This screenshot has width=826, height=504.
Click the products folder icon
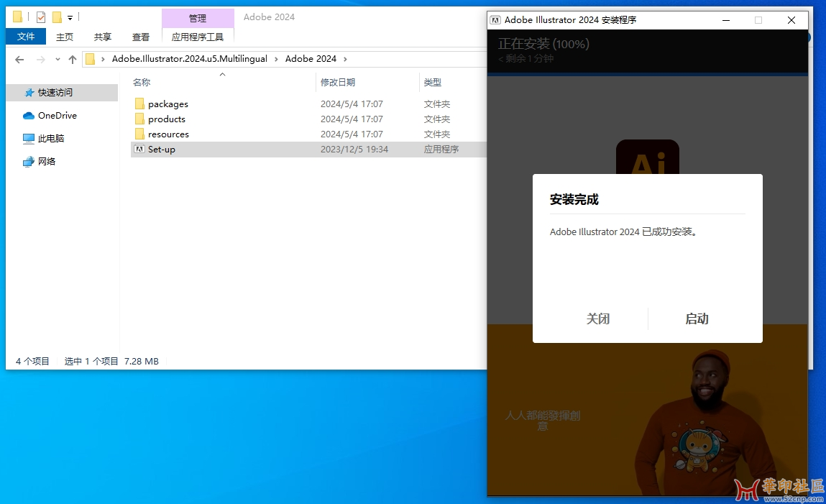click(x=139, y=119)
